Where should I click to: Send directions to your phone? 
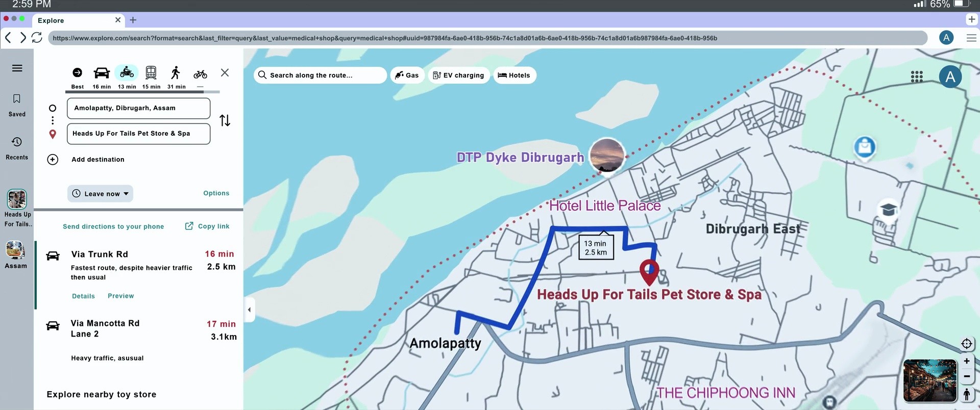tap(113, 226)
